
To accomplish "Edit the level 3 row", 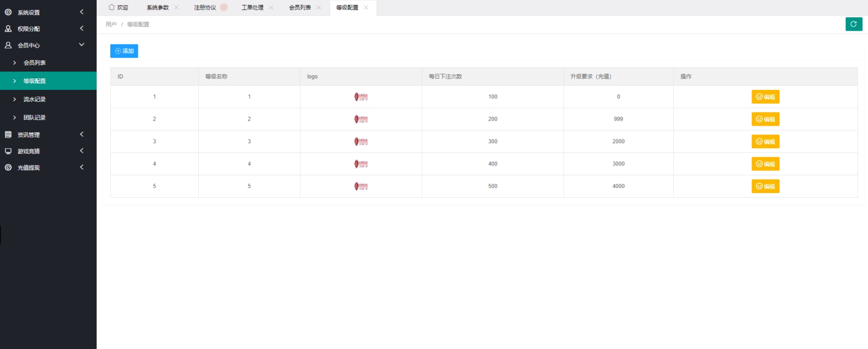I will [x=765, y=142].
